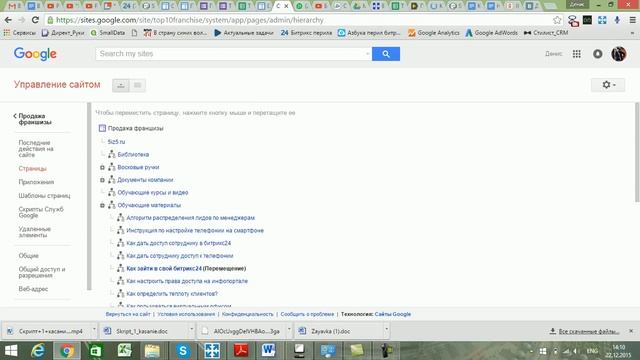Open the Сайты Google footer link
The image size is (640, 360).
393,314
